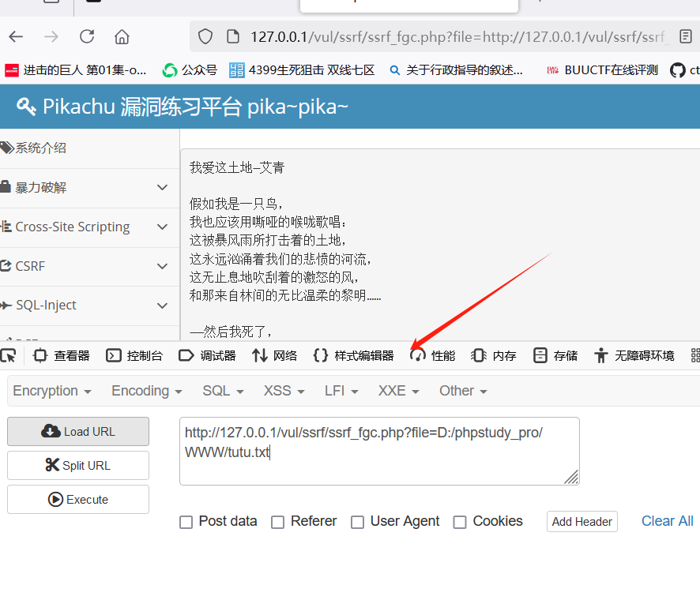The height and width of the screenshot is (600, 700).
Task: Switch to the 内存 memory tab
Action: tap(494, 355)
